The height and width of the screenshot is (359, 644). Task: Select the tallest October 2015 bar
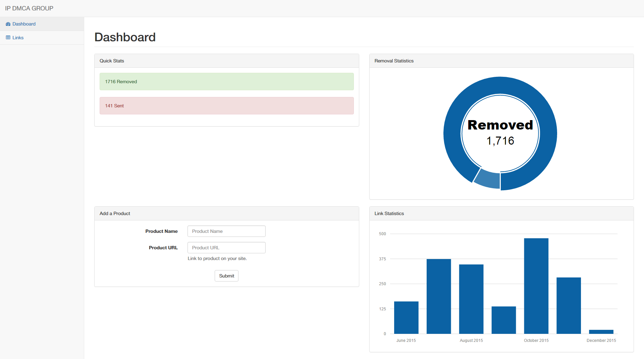point(536,286)
